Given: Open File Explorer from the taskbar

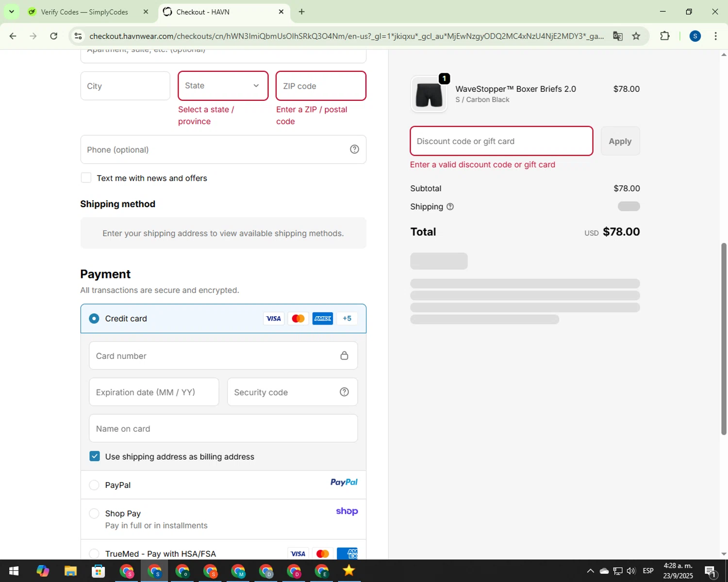Looking at the screenshot, I should 70,571.
